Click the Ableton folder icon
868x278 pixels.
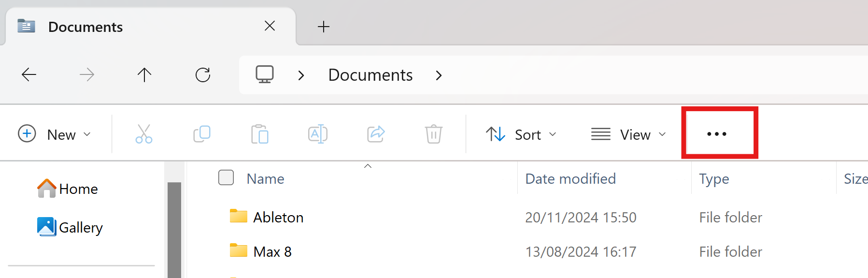pos(239,216)
